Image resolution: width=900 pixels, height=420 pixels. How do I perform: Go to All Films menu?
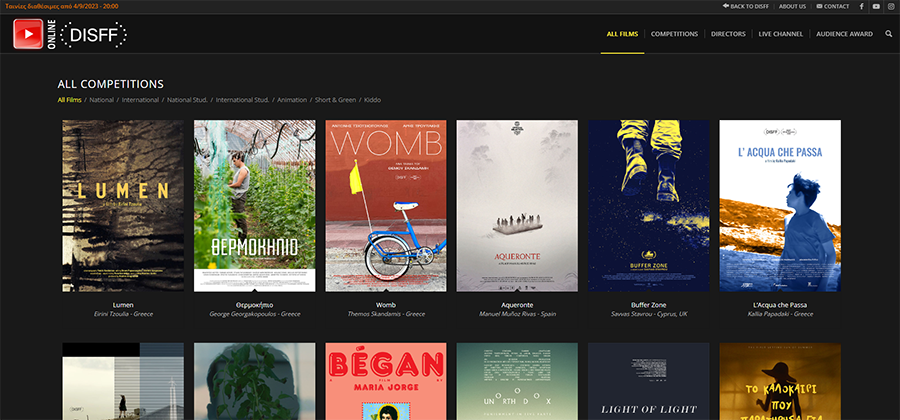point(622,34)
